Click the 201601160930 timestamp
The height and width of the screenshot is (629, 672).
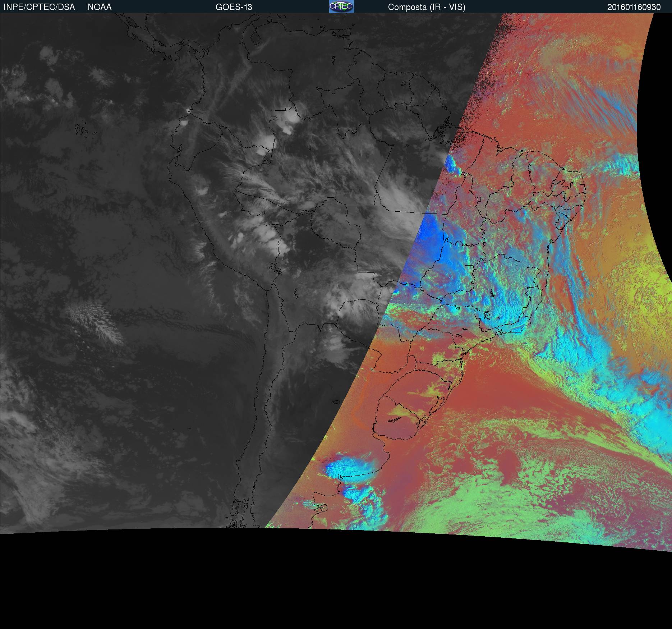pos(634,7)
